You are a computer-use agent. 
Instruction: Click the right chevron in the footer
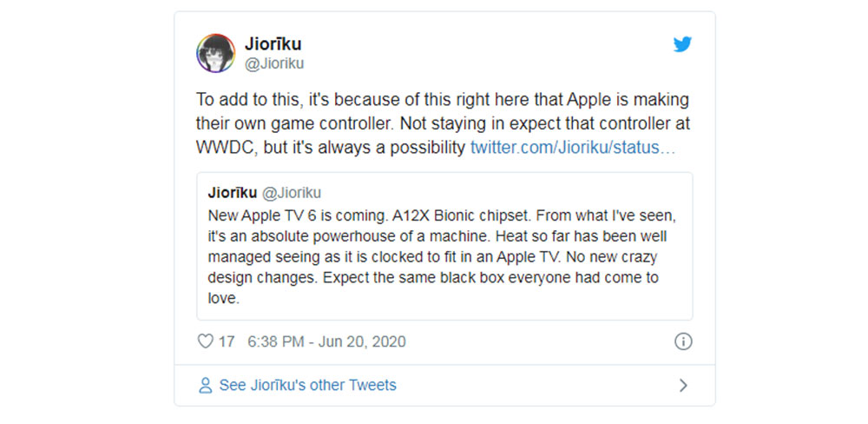tap(683, 385)
